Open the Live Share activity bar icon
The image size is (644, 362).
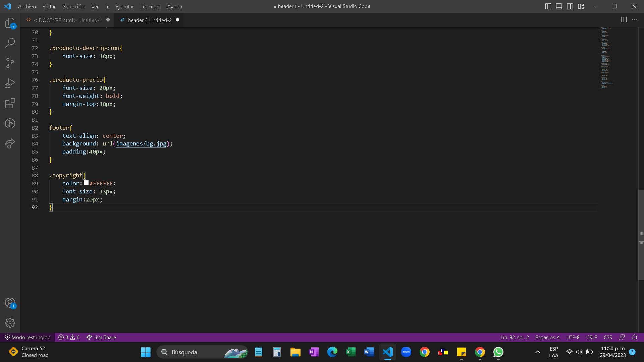click(x=10, y=143)
